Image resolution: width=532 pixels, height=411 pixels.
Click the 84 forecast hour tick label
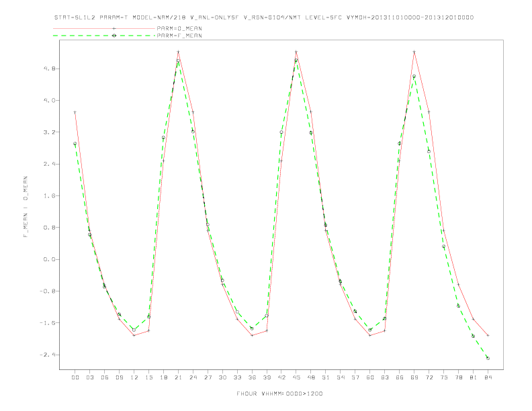click(488, 377)
